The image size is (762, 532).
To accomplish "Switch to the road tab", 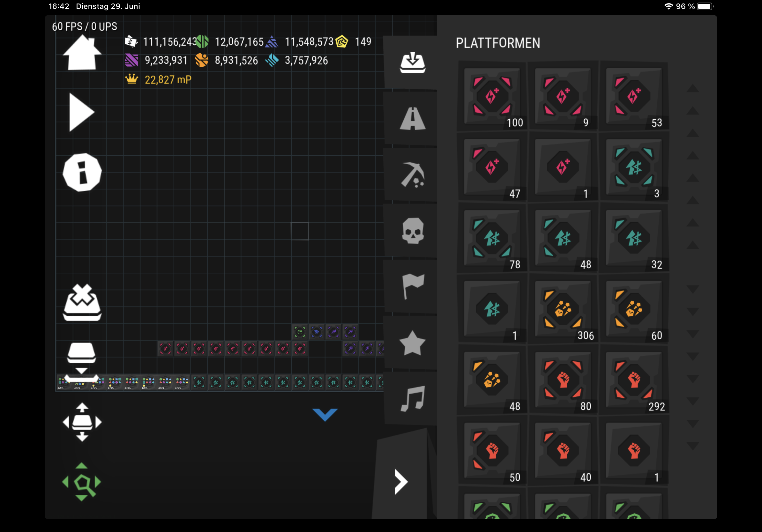I will click(x=413, y=118).
